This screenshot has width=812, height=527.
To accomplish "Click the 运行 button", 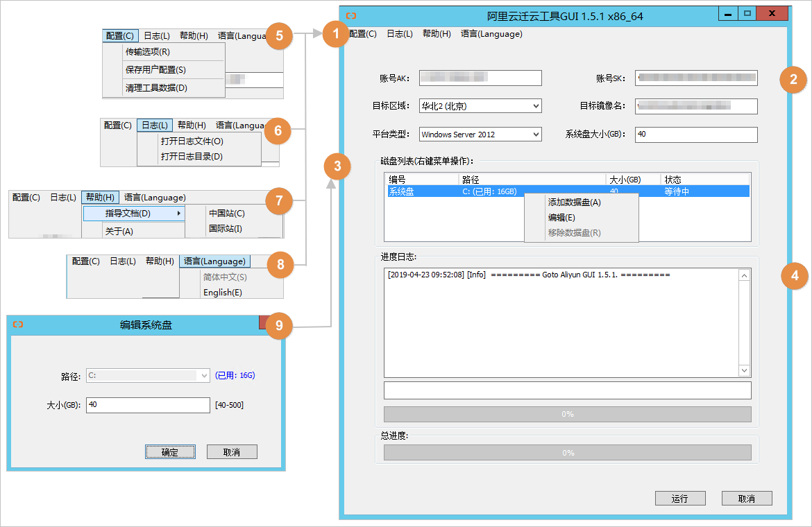I will (680, 498).
